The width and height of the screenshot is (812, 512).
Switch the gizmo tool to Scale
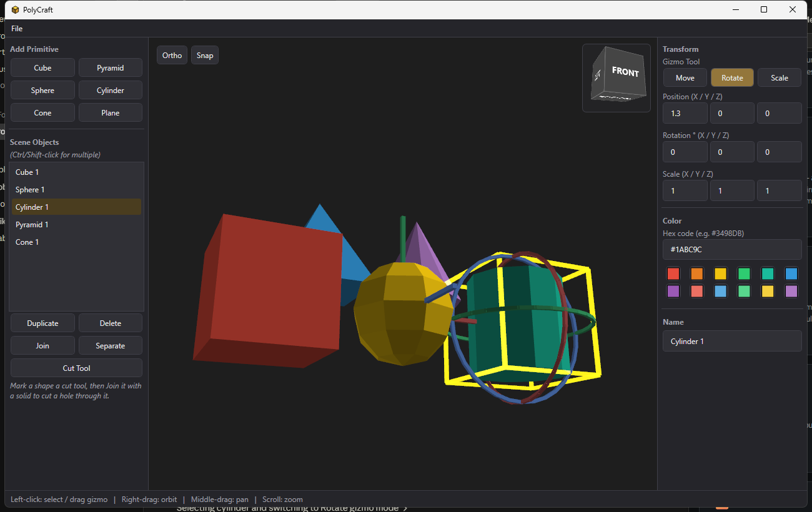pos(780,77)
